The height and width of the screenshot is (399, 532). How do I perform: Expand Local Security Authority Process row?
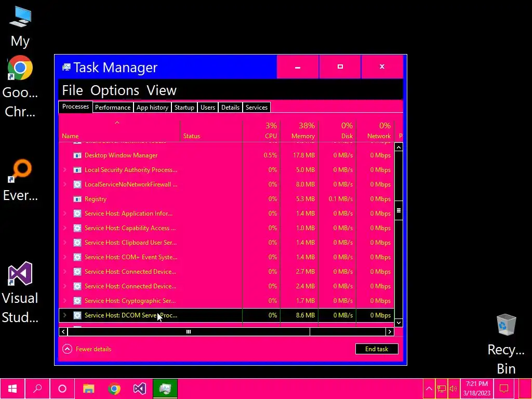click(x=65, y=170)
